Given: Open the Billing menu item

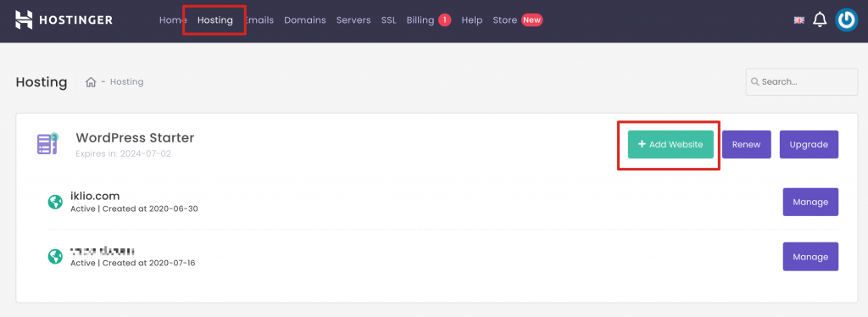Looking at the screenshot, I should pos(420,19).
